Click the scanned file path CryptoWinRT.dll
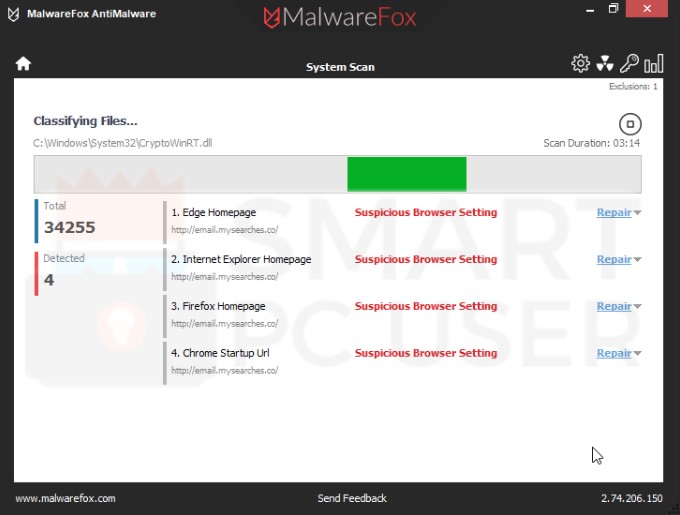This screenshot has width=680, height=515. (x=123, y=143)
